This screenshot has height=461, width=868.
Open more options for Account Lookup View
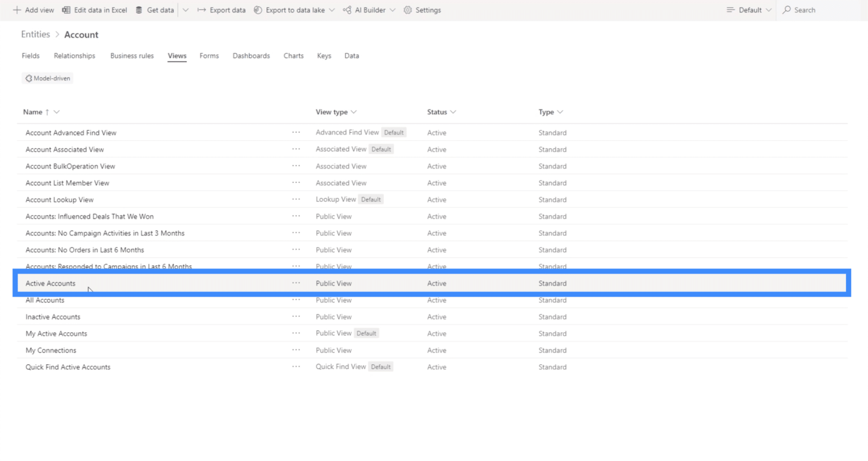coord(296,200)
